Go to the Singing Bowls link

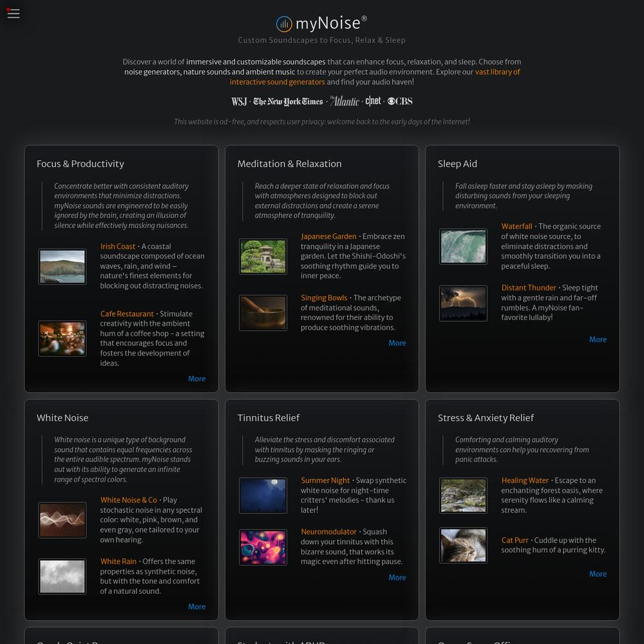(324, 298)
